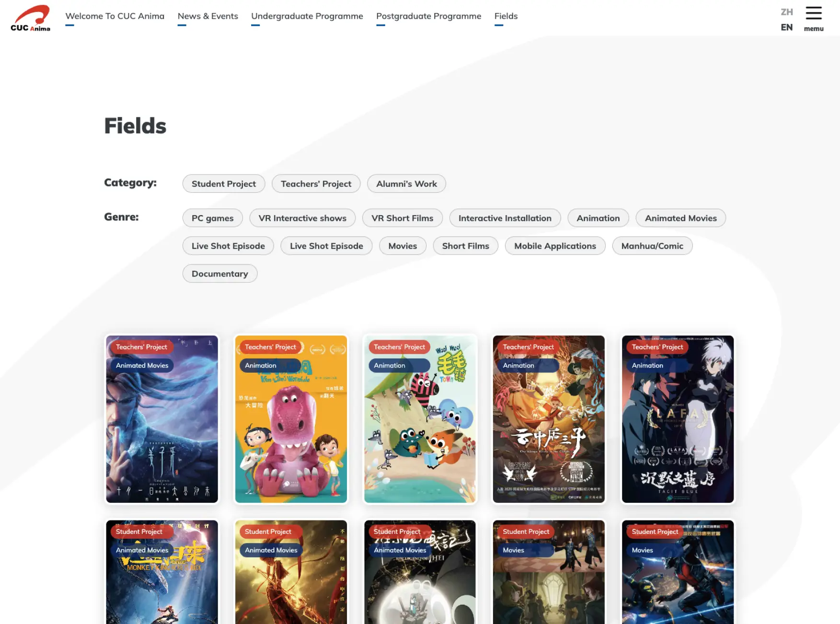The width and height of the screenshot is (840, 624).
Task: Go to Undergraduate Programme
Action: tap(307, 16)
